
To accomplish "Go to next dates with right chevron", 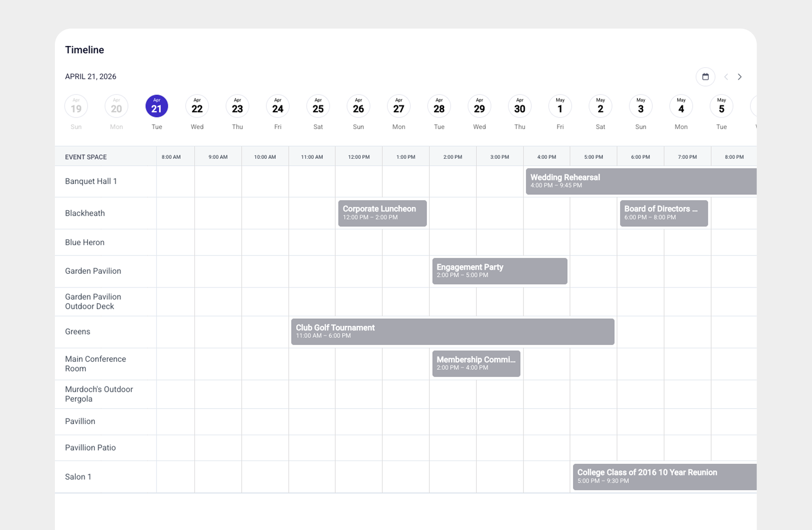I will [739, 77].
